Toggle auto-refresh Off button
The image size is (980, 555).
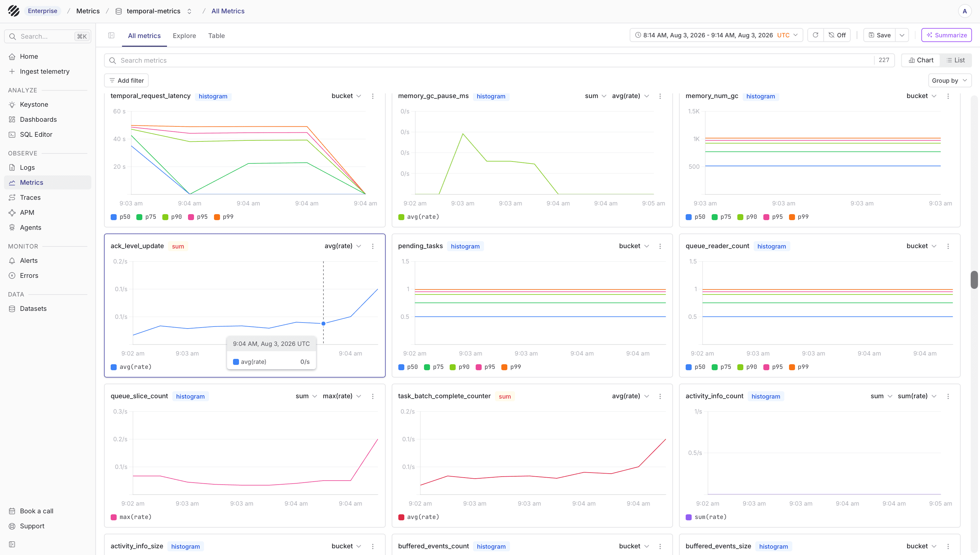point(837,35)
